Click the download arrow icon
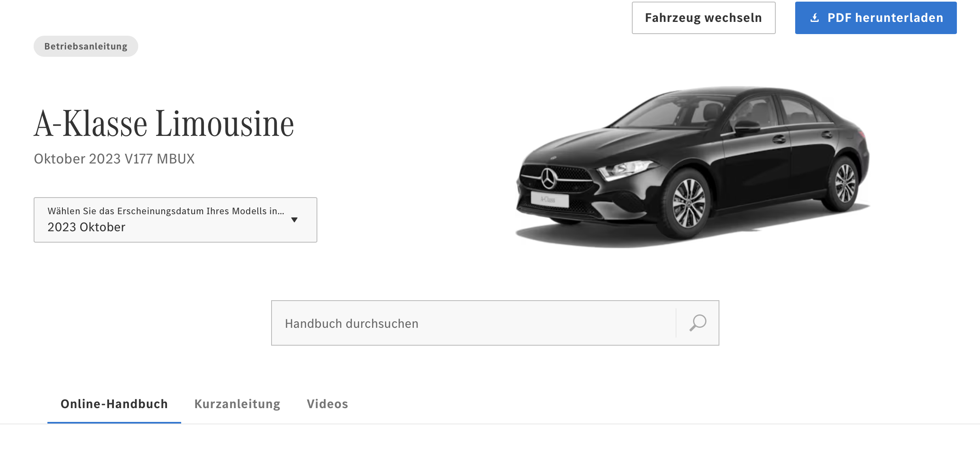The width and height of the screenshot is (980, 456). coord(814,18)
